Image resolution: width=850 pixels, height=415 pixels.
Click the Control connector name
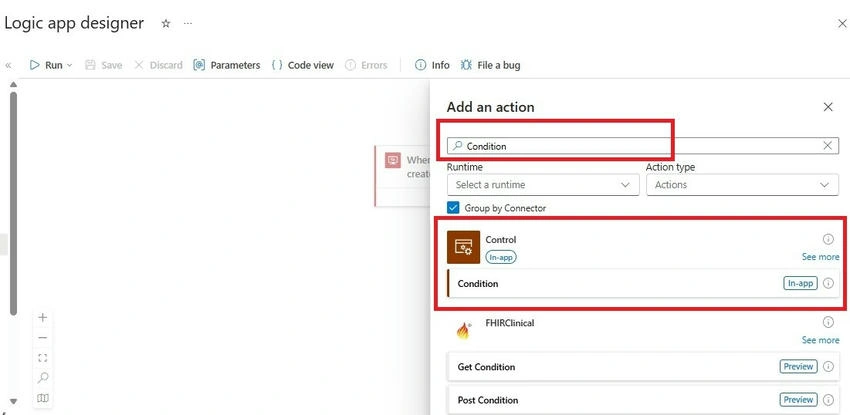pos(501,239)
